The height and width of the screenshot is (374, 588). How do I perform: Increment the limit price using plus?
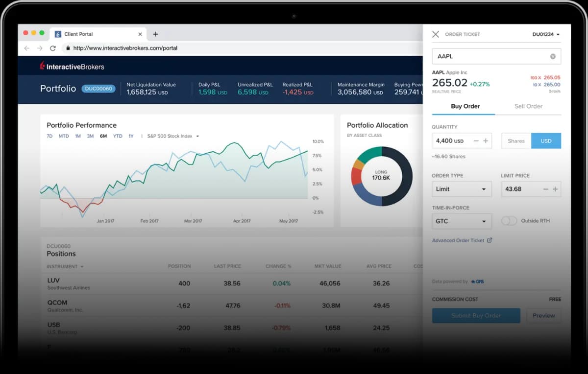[x=556, y=189]
